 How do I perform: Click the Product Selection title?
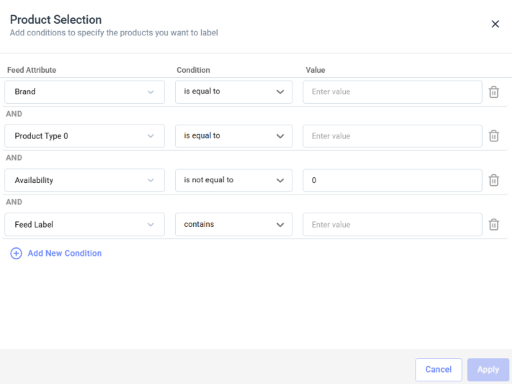pyautogui.click(x=56, y=20)
